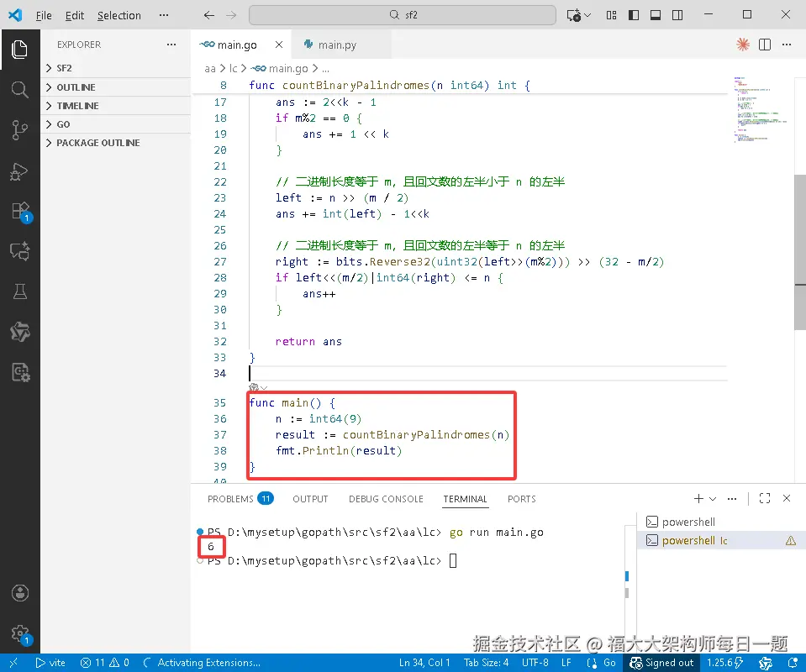Change LF end of line sequence
The image size is (806, 672).
tap(566, 663)
